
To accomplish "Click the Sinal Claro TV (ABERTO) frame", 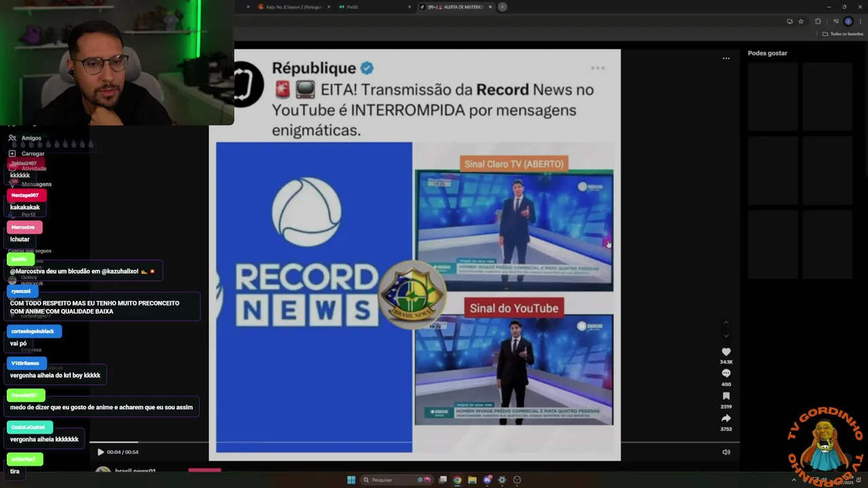I will click(514, 230).
